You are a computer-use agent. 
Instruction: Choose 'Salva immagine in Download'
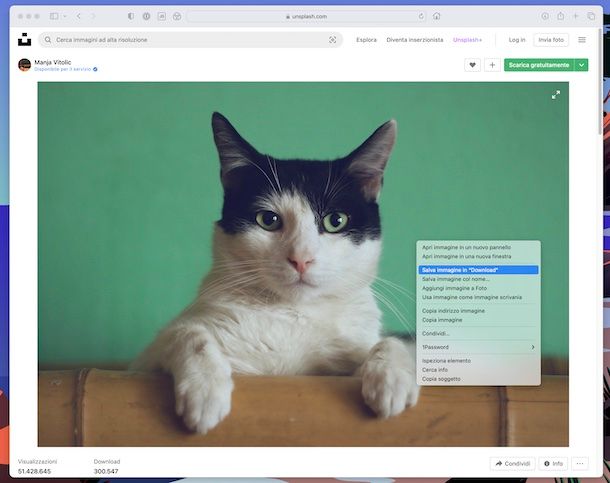click(479, 270)
